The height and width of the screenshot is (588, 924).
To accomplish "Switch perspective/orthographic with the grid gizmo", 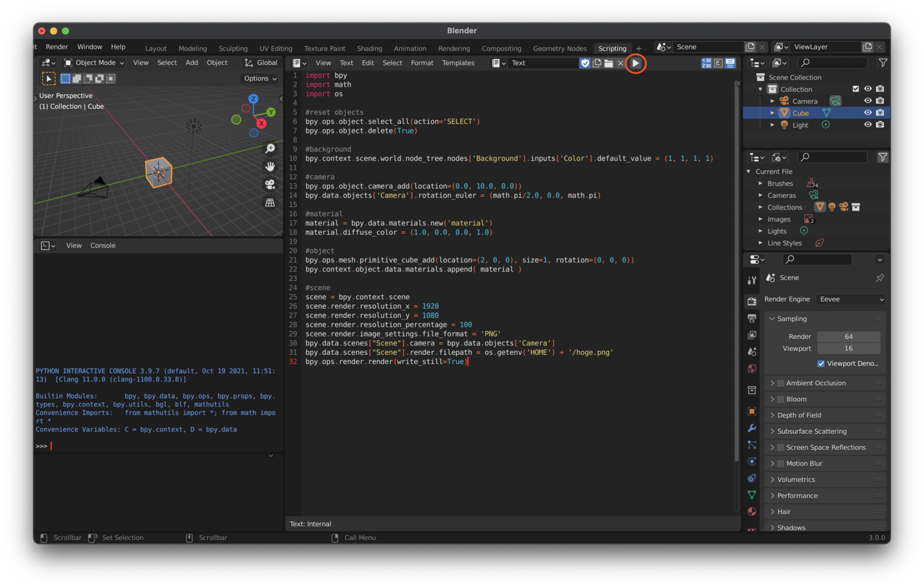I will tap(270, 202).
